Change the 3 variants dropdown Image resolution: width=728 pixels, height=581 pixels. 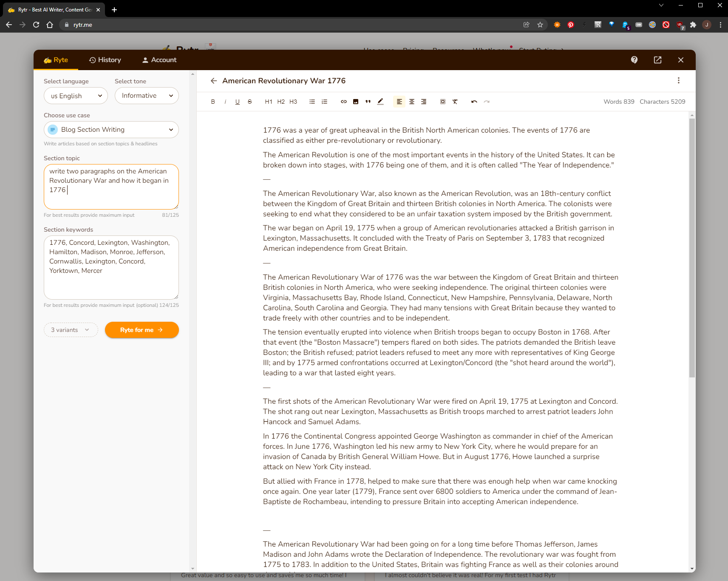coord(71,330)
